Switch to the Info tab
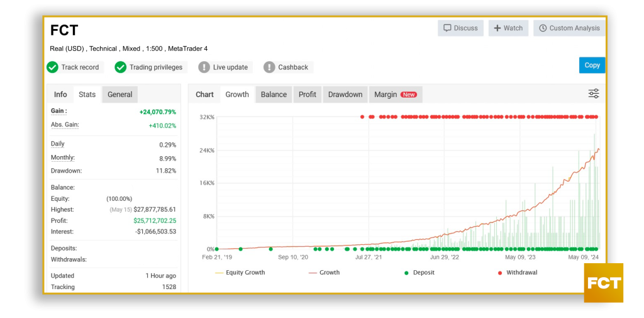This screenshot has width=644, height=318. pos(60,94)
